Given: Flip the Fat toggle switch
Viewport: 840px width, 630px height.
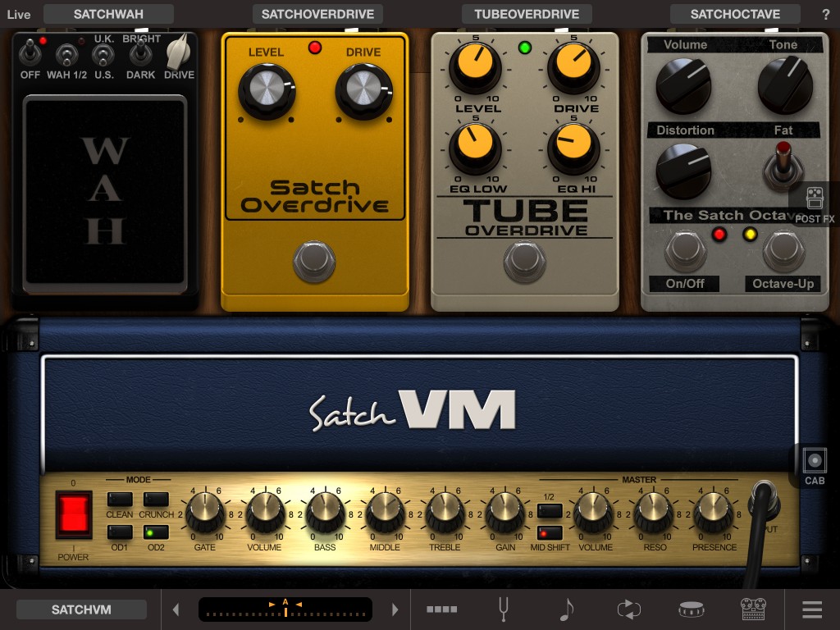Looking at the screenshot, I should [783, 164].
